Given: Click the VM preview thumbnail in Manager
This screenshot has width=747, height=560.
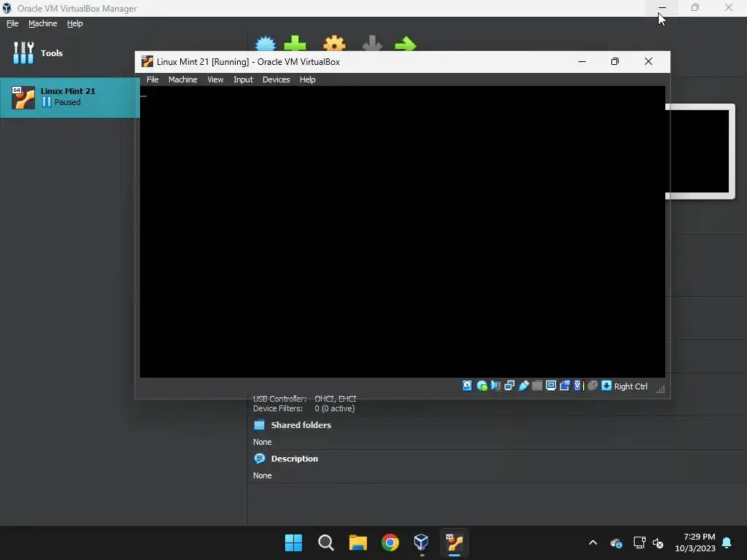Looking at the screenshot, I should 700,151.
